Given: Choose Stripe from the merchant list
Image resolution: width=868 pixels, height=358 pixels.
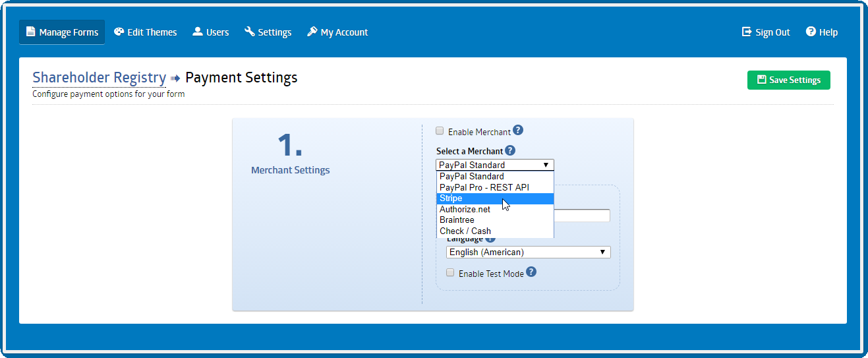Looking at the screenshot, I should click(x=494, y=198).
